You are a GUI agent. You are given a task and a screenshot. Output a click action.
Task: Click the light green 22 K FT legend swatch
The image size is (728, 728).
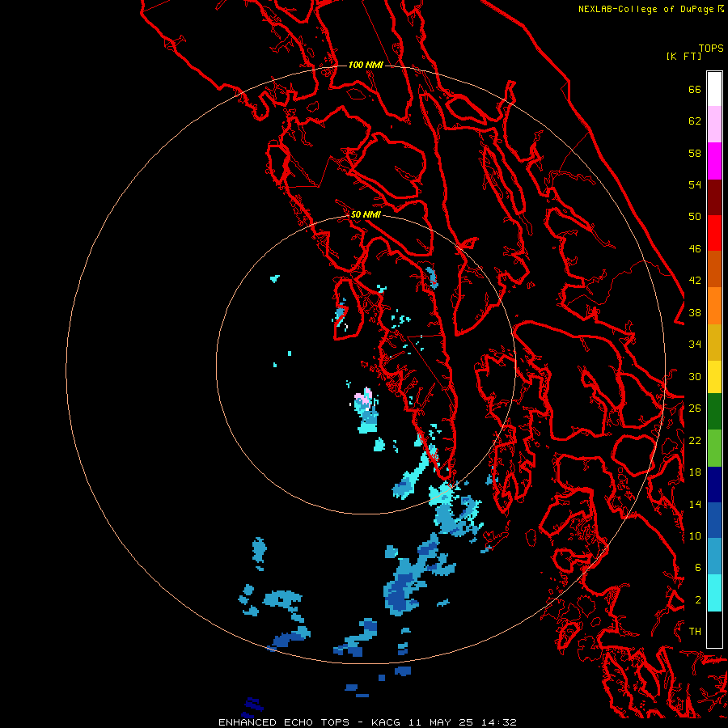click(x=714, y=447)
